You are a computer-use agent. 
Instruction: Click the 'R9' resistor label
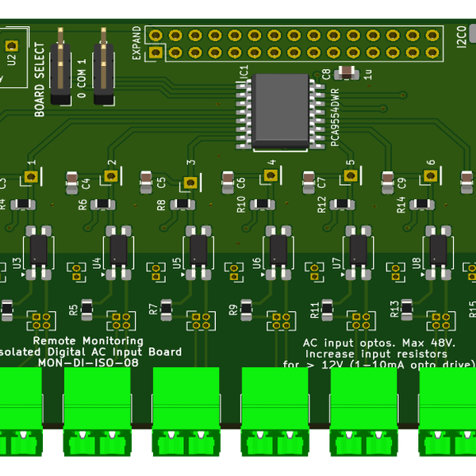[233, 310]
